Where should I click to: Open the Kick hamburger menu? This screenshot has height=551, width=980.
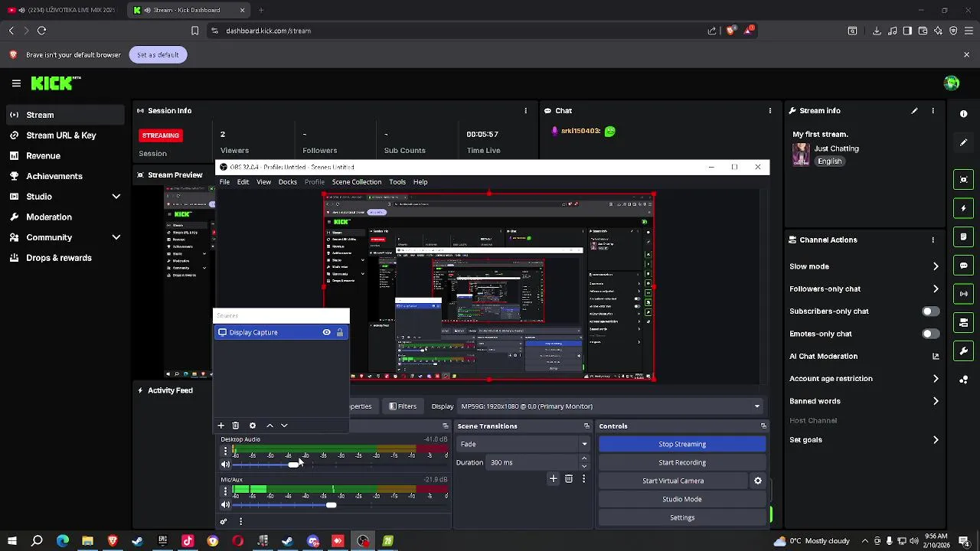pos(16,83)
